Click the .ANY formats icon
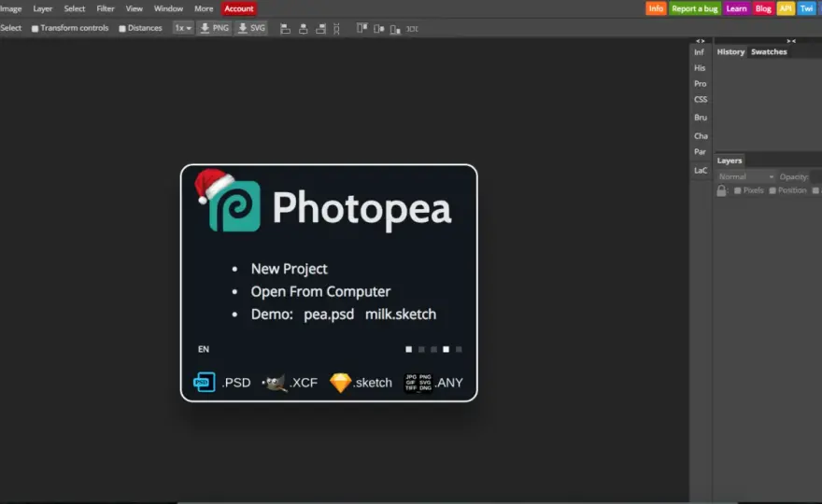The height and width of the screenshot is (504, 822). tap(418, 383)
